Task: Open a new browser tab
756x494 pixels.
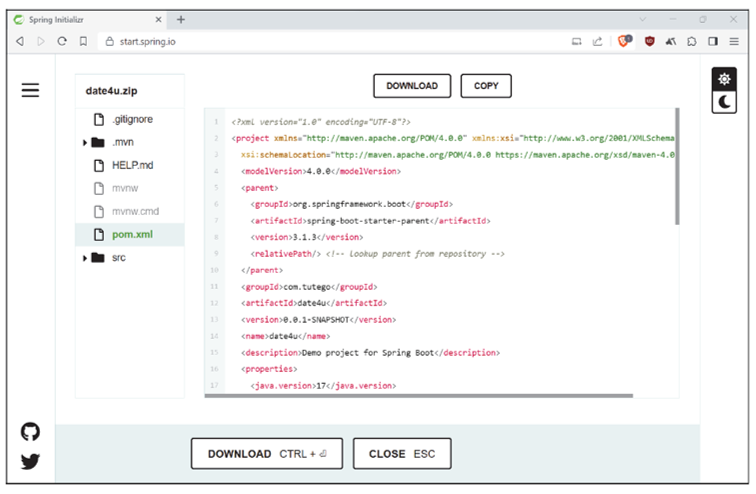Action: pyautogui.click(x=181, y=19)
